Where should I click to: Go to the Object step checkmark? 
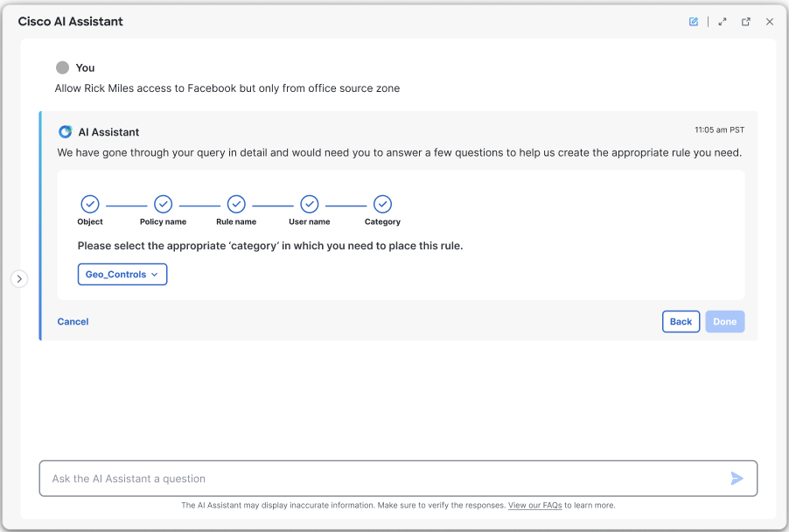pos(90,204)
